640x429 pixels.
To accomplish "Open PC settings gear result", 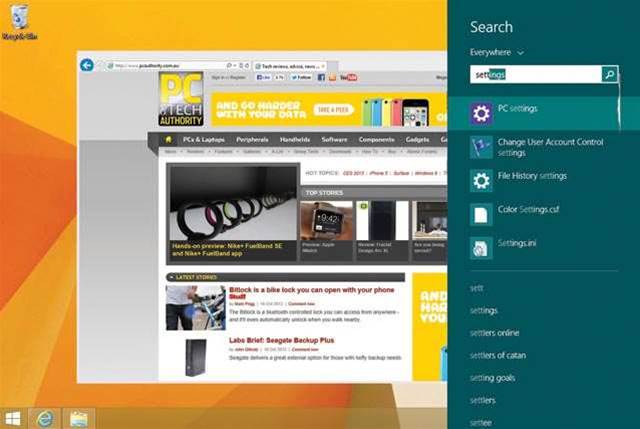I will [482, 113].
